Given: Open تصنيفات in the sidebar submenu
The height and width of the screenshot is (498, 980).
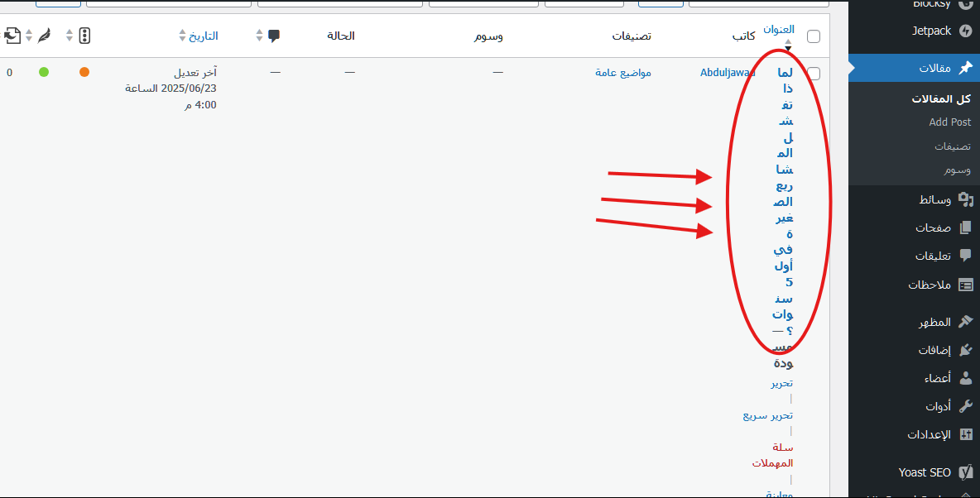Looking at the screenshot, I should [954, 146].
